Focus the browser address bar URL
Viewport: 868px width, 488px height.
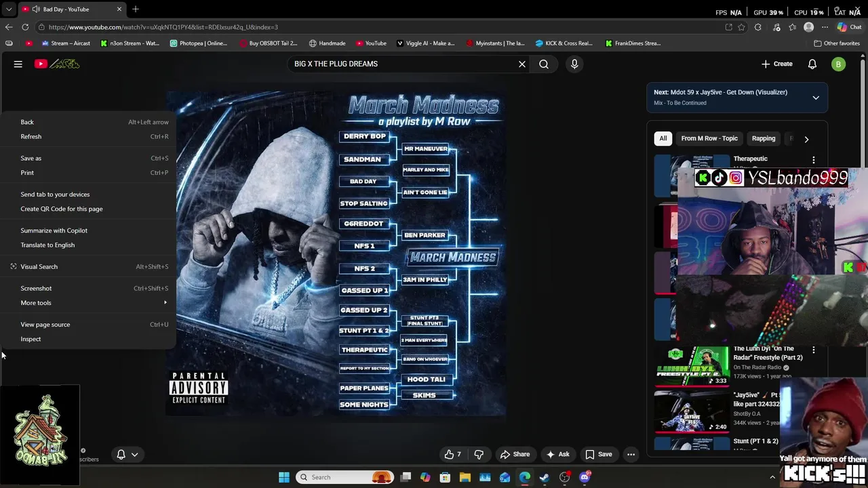tap(380, 27)
